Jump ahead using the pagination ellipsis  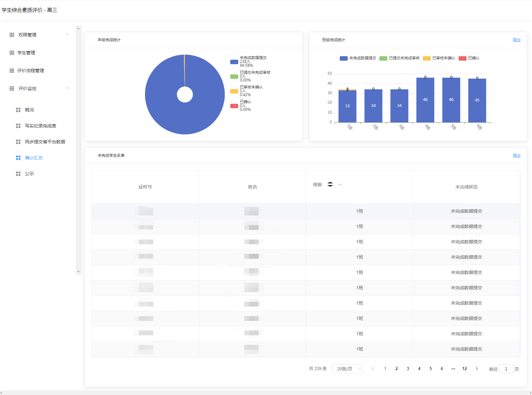[453, 368]
